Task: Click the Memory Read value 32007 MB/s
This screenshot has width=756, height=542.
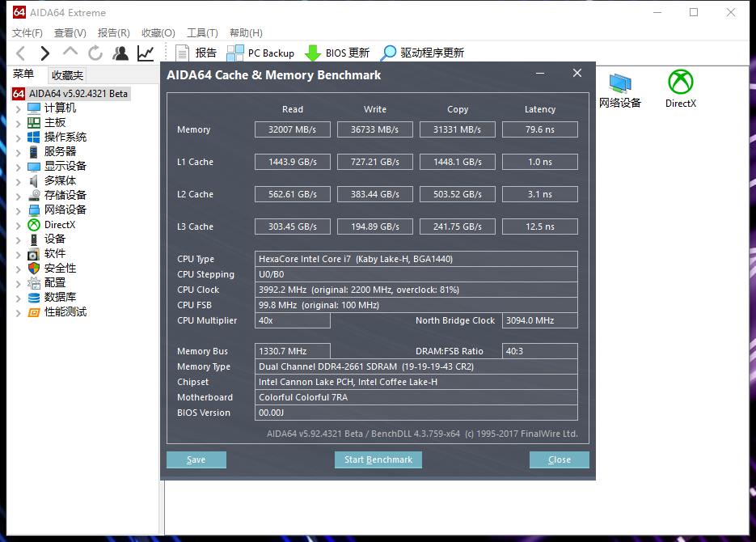Action: click(293, 129)
